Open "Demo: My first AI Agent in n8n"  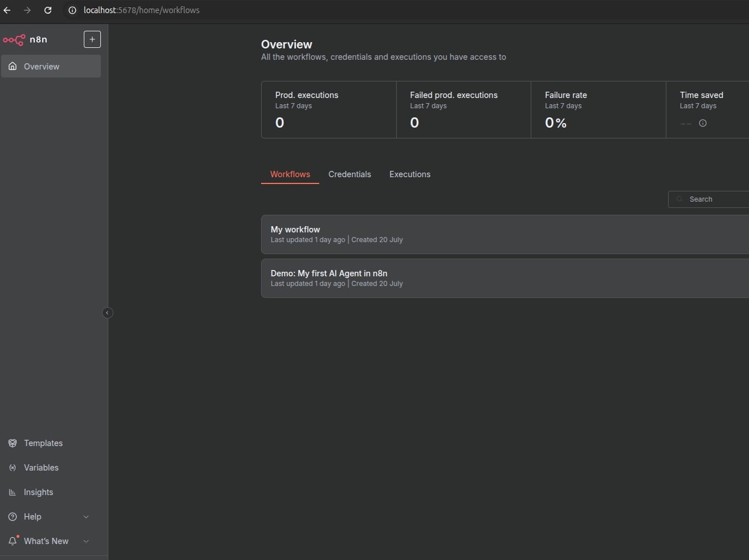pos(329,273)
